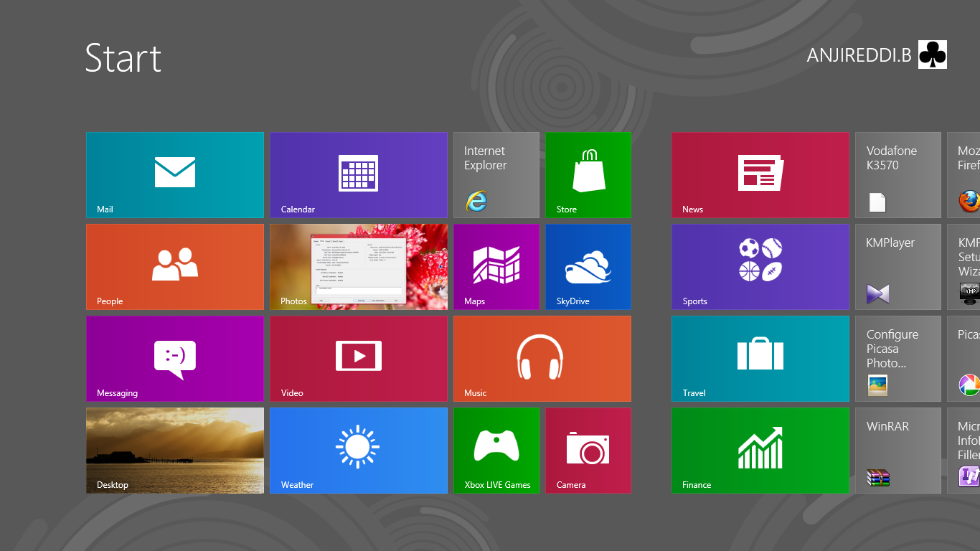Open the Finance tile

pyautogui.click(x=760, y=451)
